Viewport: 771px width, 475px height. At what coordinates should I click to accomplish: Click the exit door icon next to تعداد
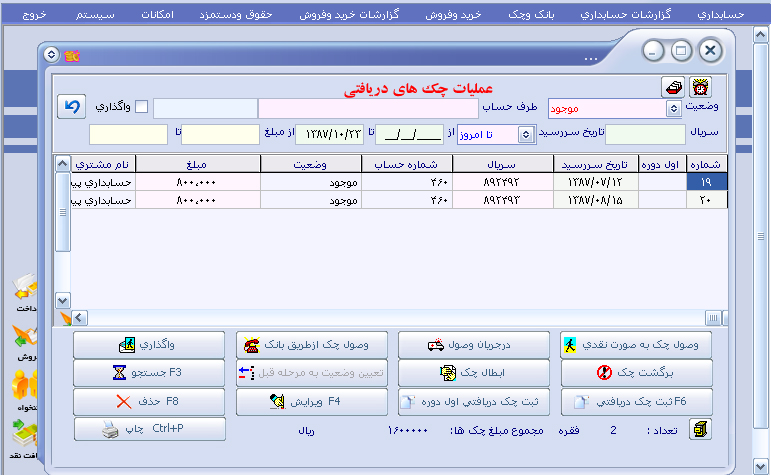pyautogui.click(x=702, y=430)
